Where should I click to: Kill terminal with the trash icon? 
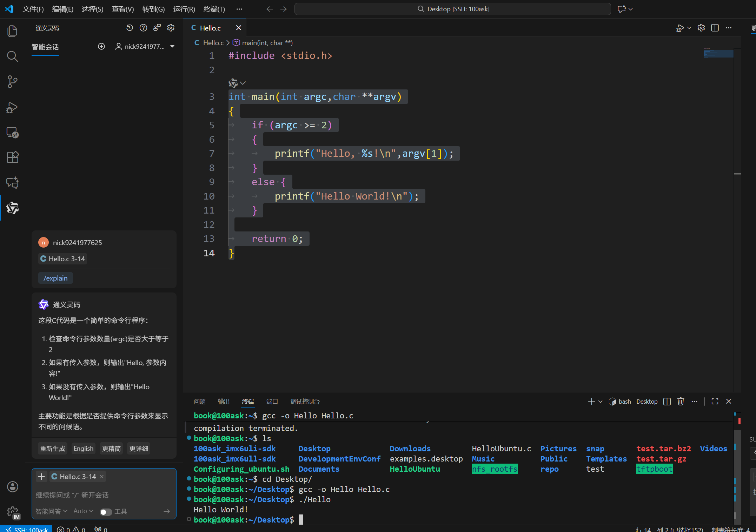click(681, 402)
